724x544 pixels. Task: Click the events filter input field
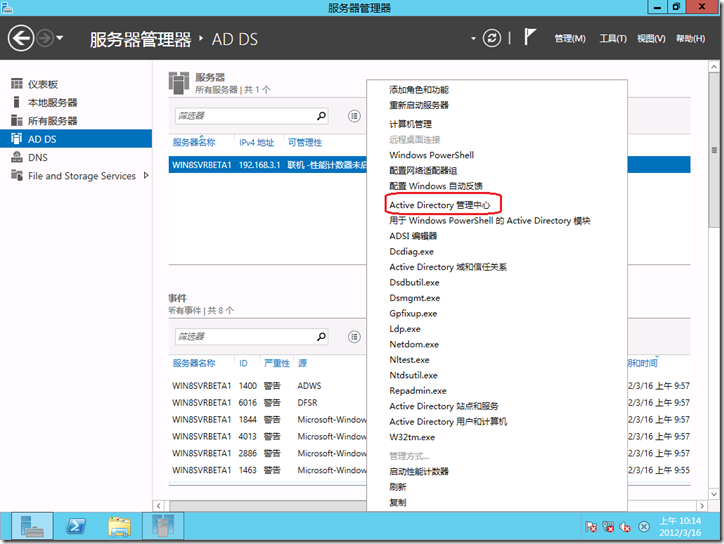[x=245, y=337]
